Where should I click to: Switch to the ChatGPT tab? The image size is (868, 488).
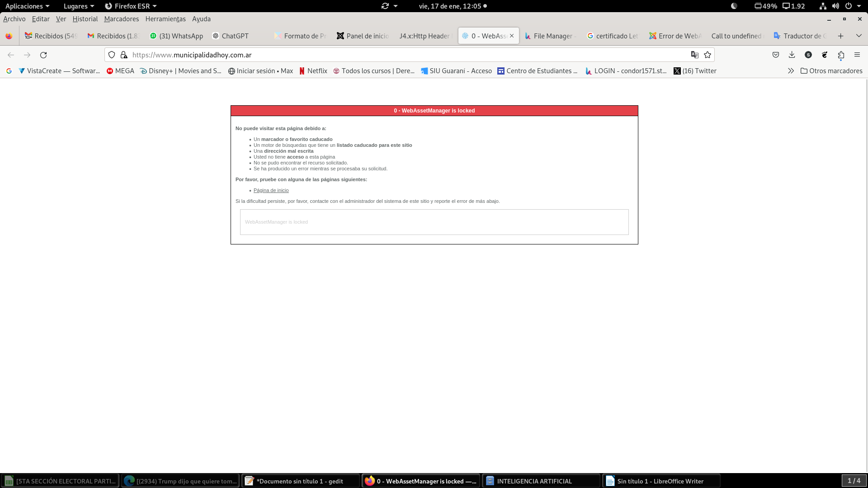(231, 36)
